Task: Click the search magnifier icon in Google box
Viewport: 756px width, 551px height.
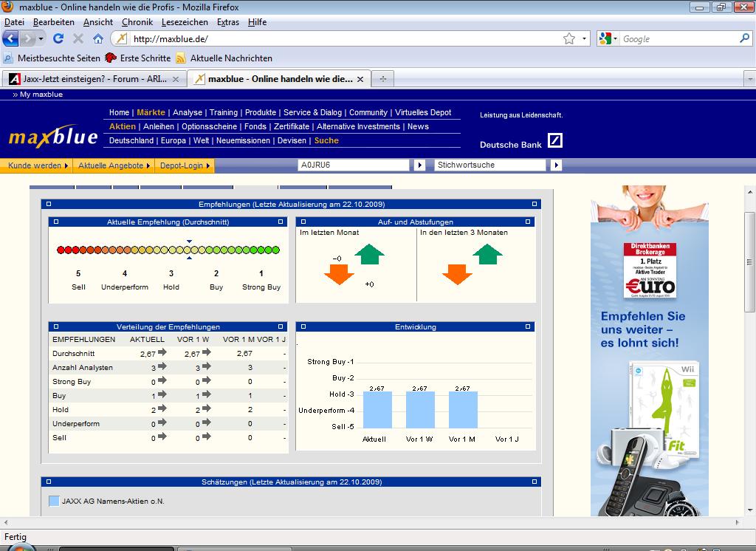Action: click(744, 38)
